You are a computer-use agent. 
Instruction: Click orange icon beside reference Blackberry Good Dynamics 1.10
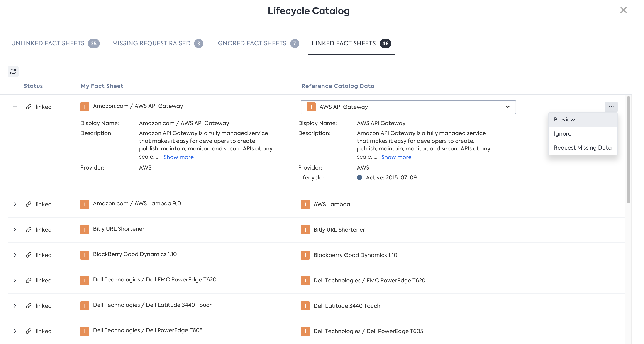click(x=305, y=255)
